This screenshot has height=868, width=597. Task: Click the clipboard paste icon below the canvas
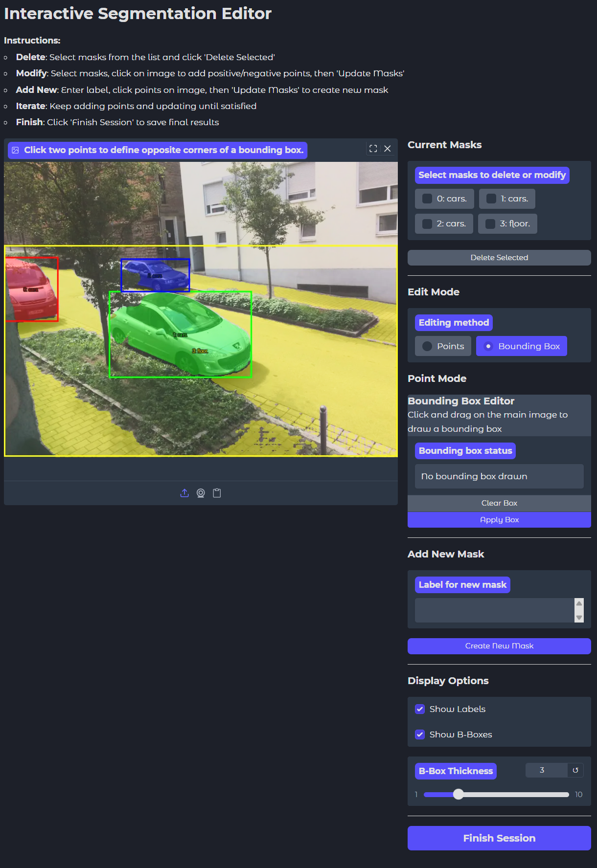217,493
